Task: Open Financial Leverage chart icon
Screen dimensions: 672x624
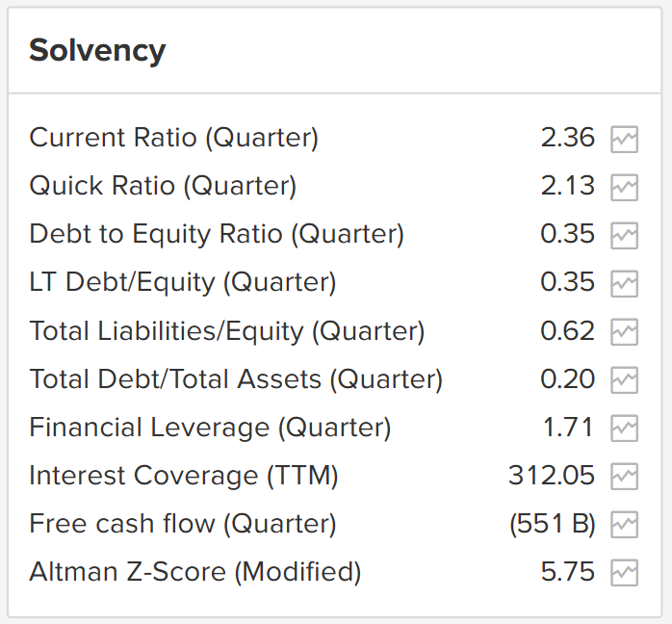Action: point(624,429)
